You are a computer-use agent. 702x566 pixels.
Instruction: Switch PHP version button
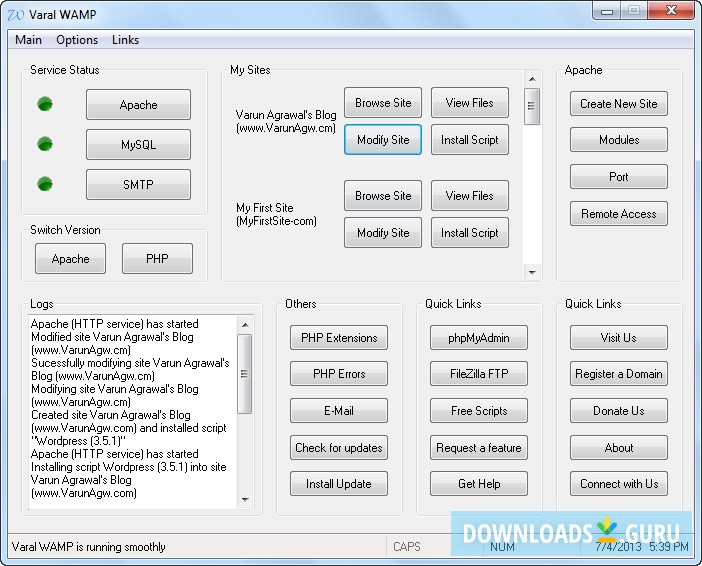point(157,258)
